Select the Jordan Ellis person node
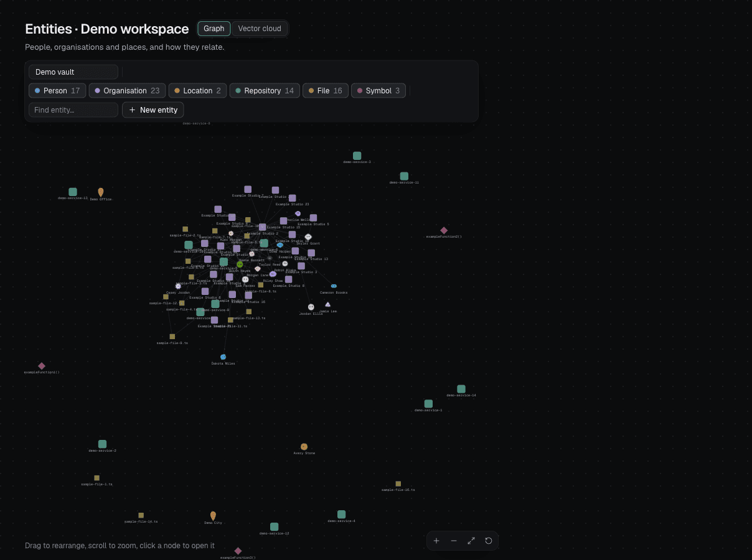This screenshot has width=752, height=560. click(311, 307)
